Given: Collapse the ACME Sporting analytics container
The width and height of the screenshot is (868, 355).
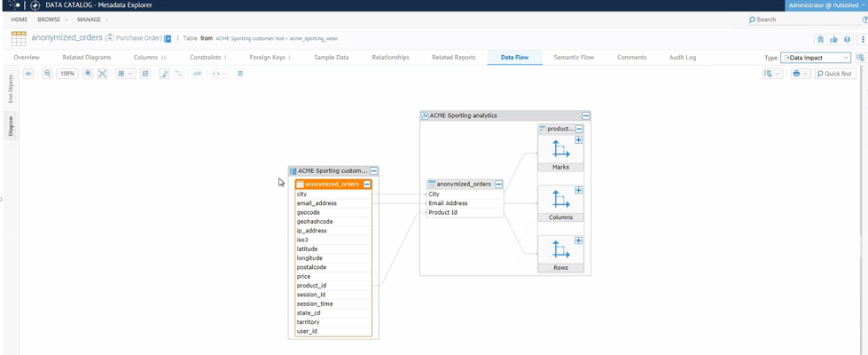Looking at the screenshot, I should coord(586,115).
